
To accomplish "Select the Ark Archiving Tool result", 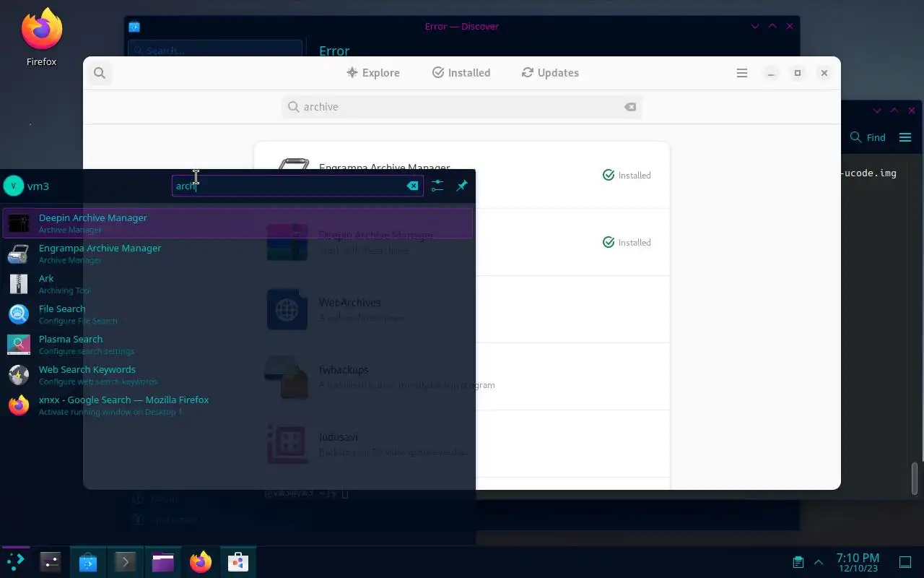I will 237,284.
